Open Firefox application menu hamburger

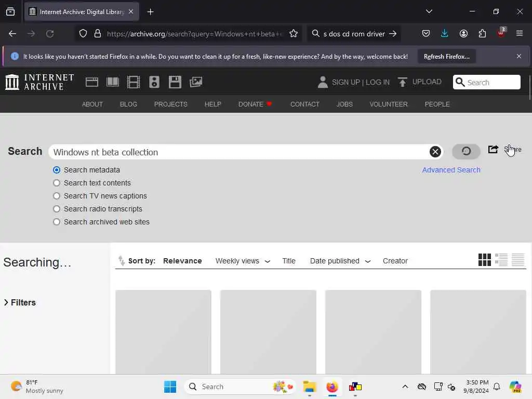point(519,33)
